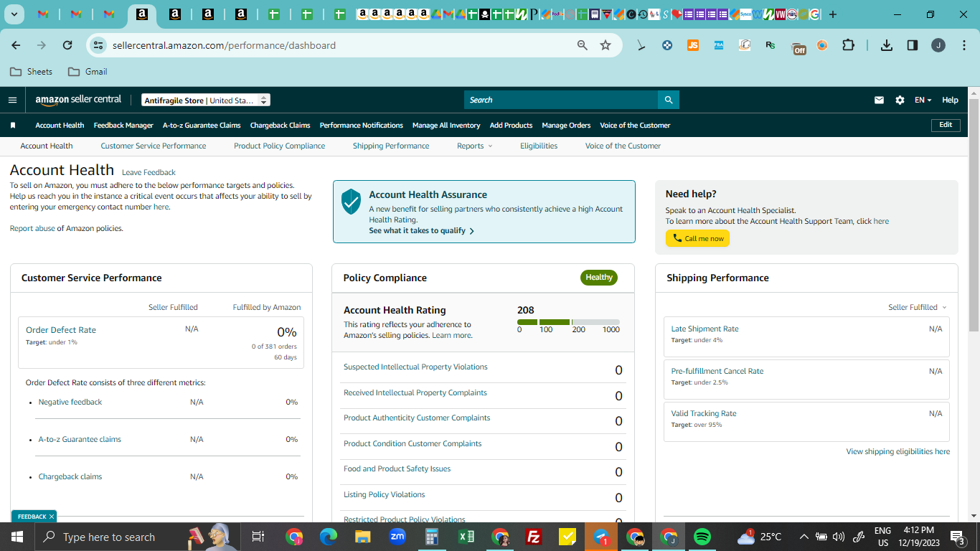The width and height of the screenshot is (980, 551).
Task: Switch to the Shipping Performance tab
Action: 391,146
